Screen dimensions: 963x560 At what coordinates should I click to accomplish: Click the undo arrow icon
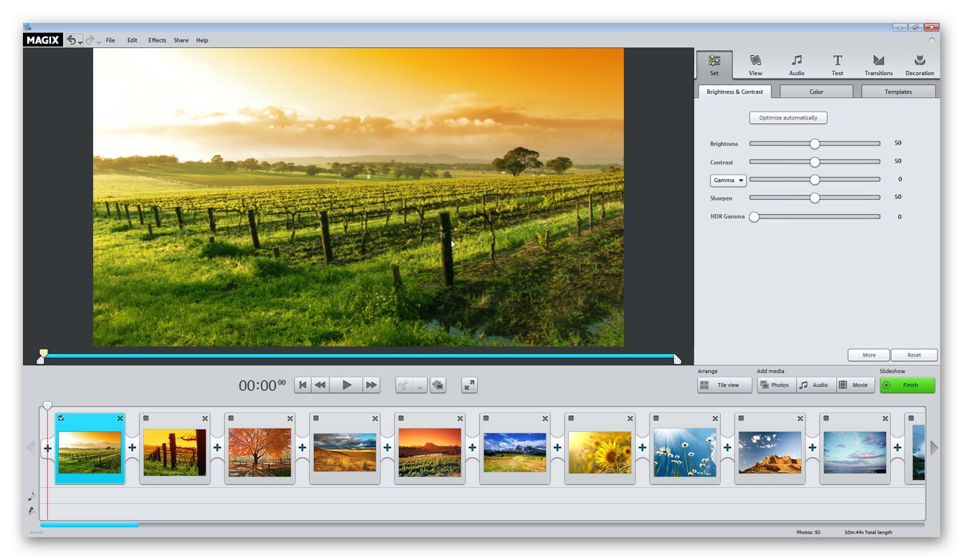[72, 40]
